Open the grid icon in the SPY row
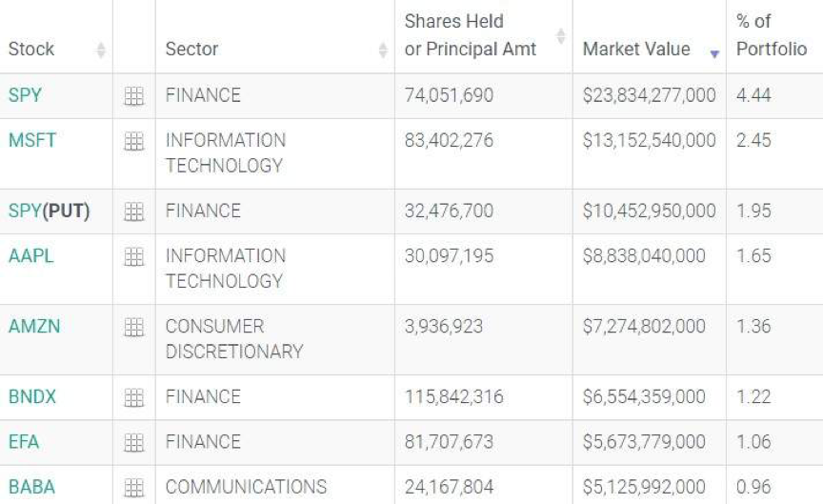Image resolution: width=823 pixels, height=504 pixels. (133, 96)
